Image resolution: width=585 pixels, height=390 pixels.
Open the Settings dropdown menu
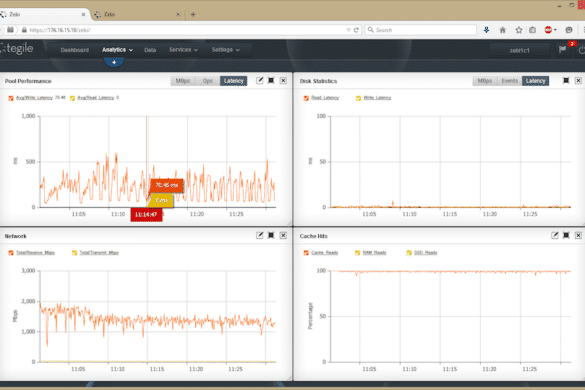tap(225, 50)
